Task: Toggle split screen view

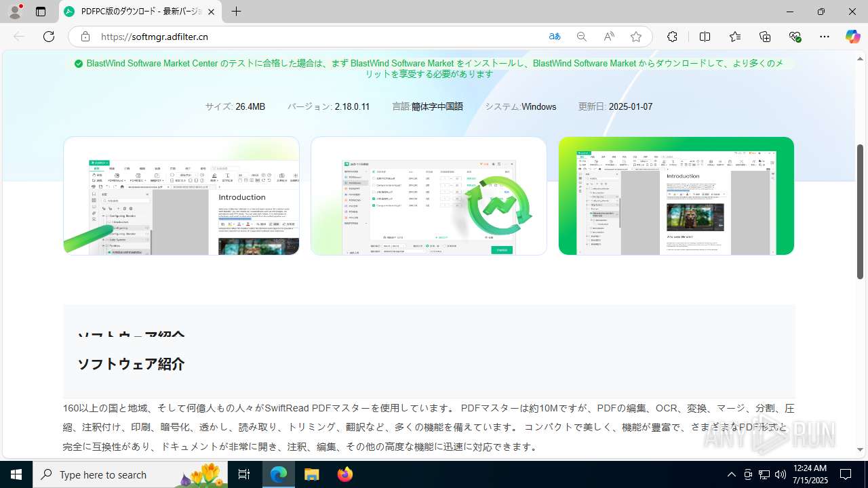Action: click(705, 37)
